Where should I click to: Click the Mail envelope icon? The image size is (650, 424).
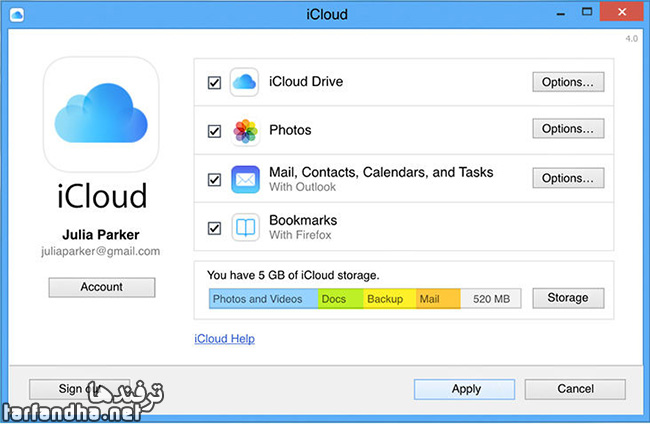(x=245, y=179)
